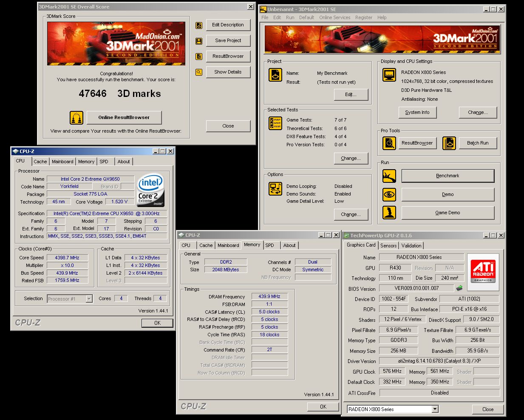Click Change... under Display and CPU Settings
The width and height of the screenshot is (524, 420).
coord(478,113)
